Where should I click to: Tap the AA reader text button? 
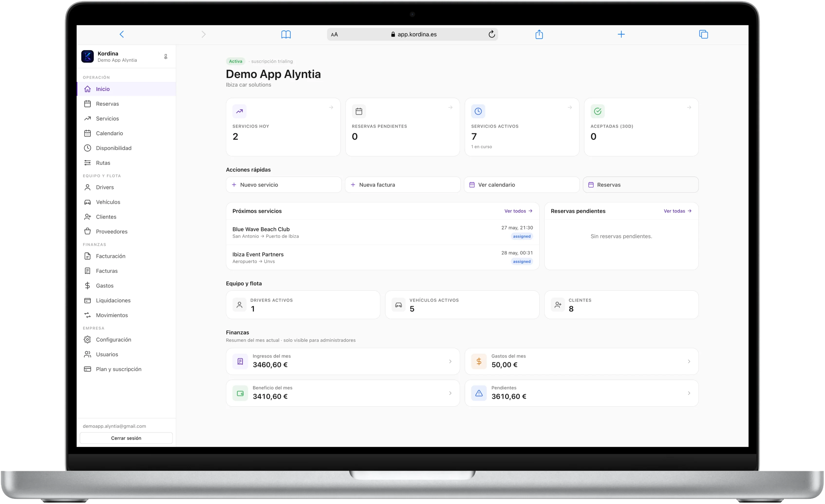coord(334,35)
